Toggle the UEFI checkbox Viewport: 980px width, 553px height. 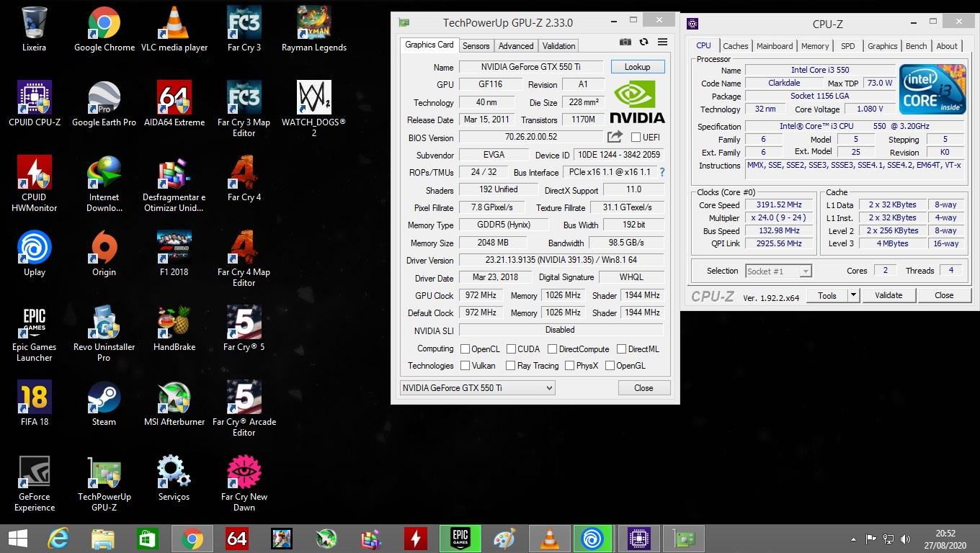636,137
